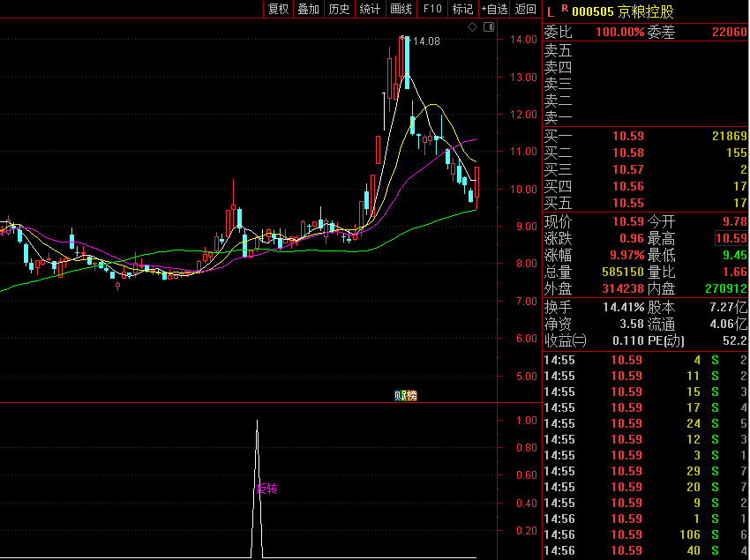The image size is (750, 560).
Task: Click the boxed 最高 value 10.59
Action: pos(731,238)
